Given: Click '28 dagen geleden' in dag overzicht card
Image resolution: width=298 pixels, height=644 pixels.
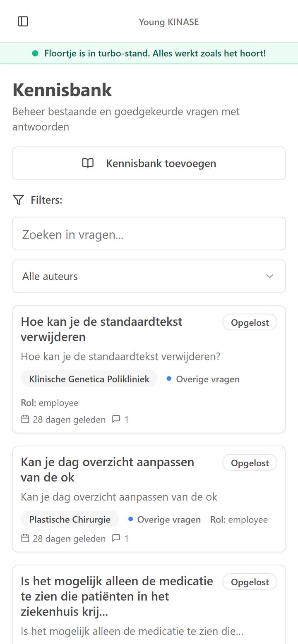Looking at the screenshot, I should (69, 539).
